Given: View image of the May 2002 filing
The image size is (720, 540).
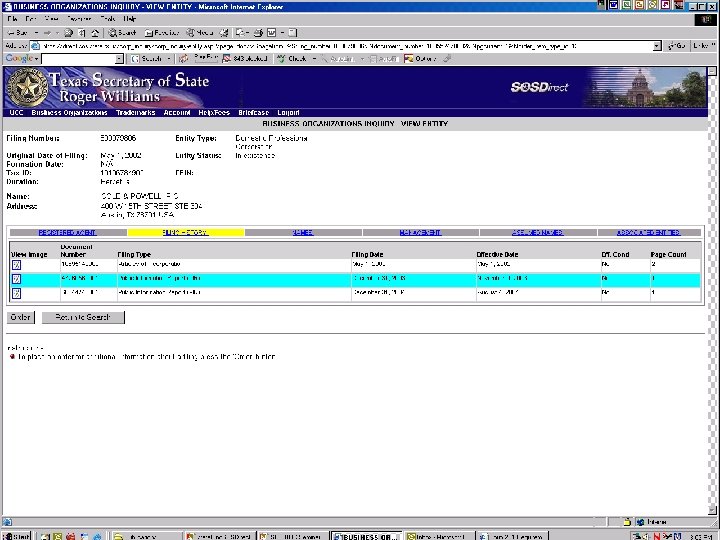Looking at the screenshot, I should pos(17,265).
